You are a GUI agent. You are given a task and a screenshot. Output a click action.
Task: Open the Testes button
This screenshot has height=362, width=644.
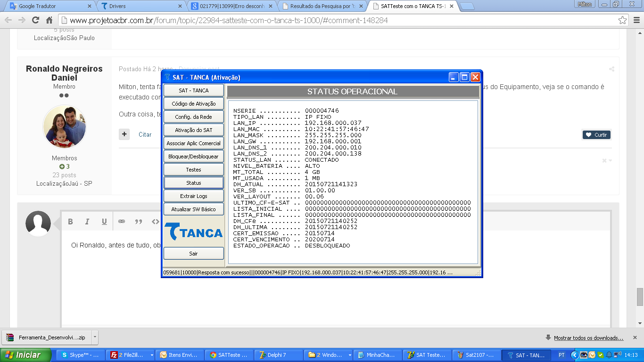click(193, 170)
